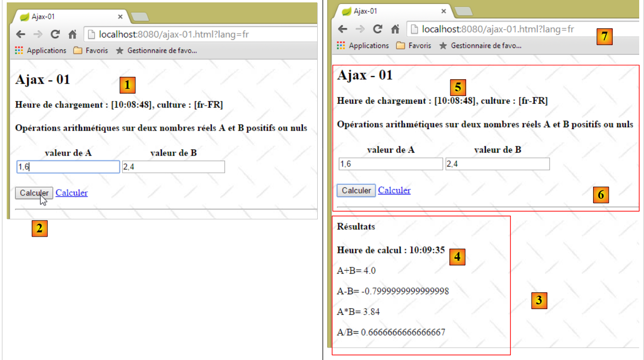Click the valeur de B field in the right window
The image size is (644, 360).
tap(497, 164)
